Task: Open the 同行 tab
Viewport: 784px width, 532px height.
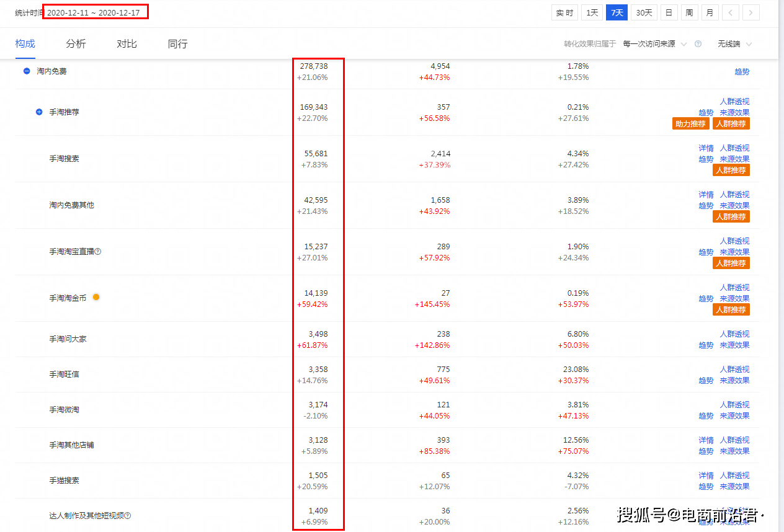Action: point(177,44)
